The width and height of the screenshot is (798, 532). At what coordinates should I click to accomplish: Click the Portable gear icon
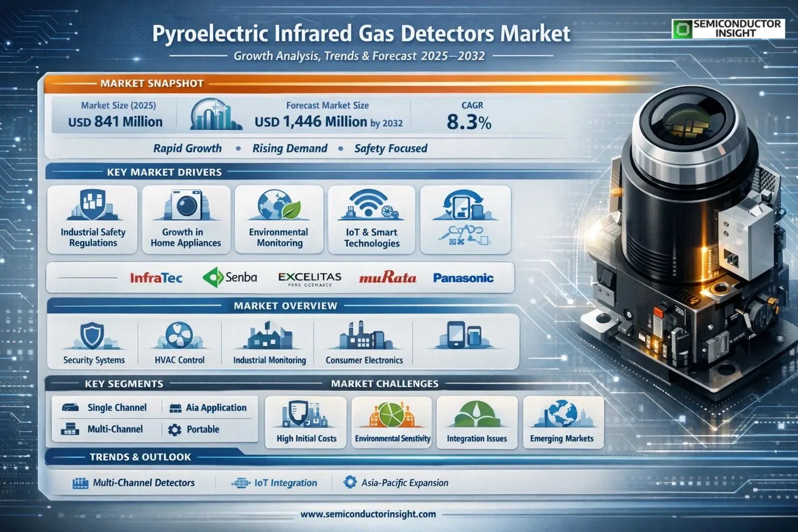pyautogui.click(x=175, y=430)
